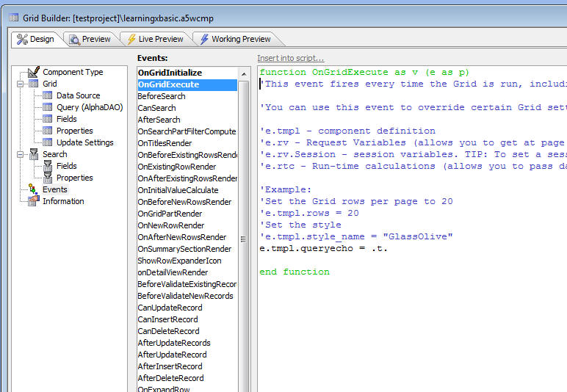This screenshot has width=567, height=392.
Task: Select Query (AlphaDAO) tree item
Action: tap(90, 107)
